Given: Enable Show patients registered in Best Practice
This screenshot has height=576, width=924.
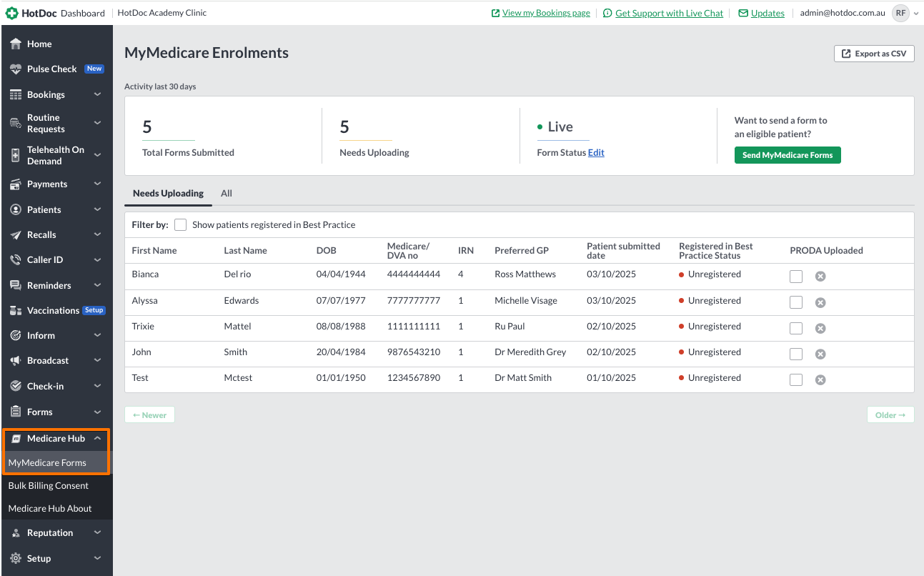Looking at the screenshot, I should [181, 224].
